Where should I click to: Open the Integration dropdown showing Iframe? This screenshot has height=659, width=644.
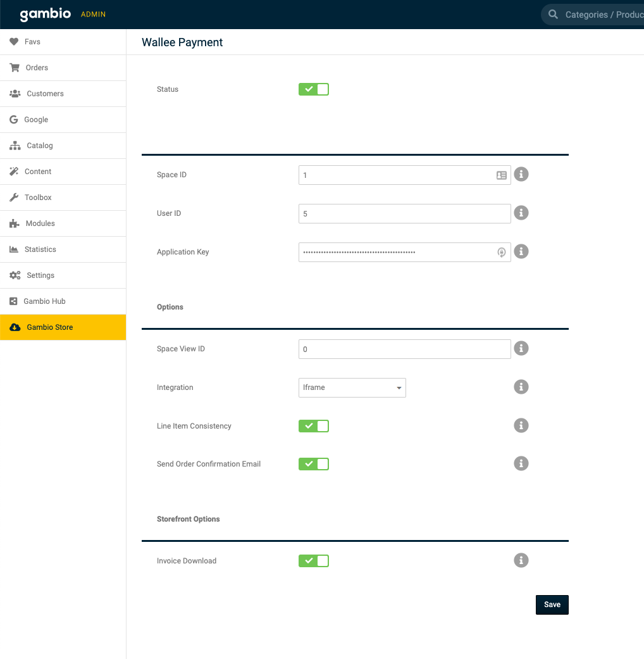point(352,387)
